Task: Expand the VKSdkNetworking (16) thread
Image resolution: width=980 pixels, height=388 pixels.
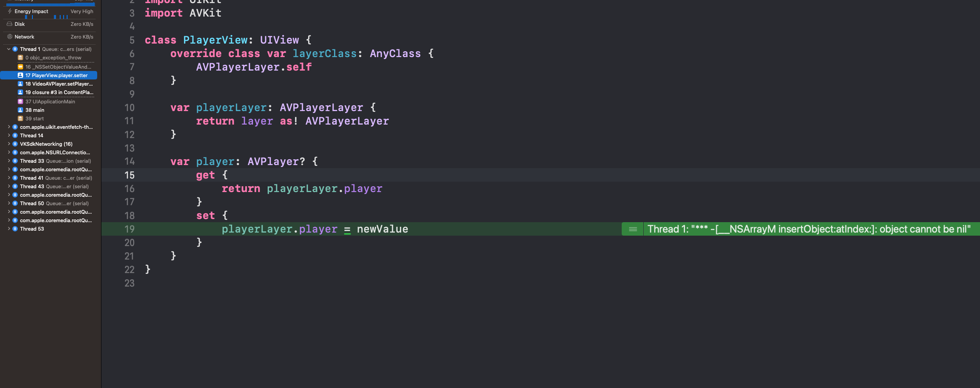Action: (9, 144)
